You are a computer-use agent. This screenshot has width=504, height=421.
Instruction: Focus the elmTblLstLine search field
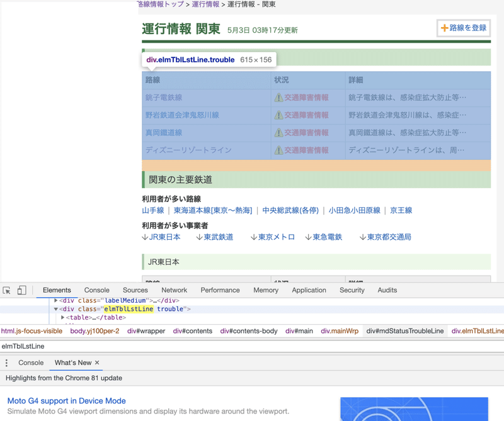pyautogui.click(x=252, y=347)
